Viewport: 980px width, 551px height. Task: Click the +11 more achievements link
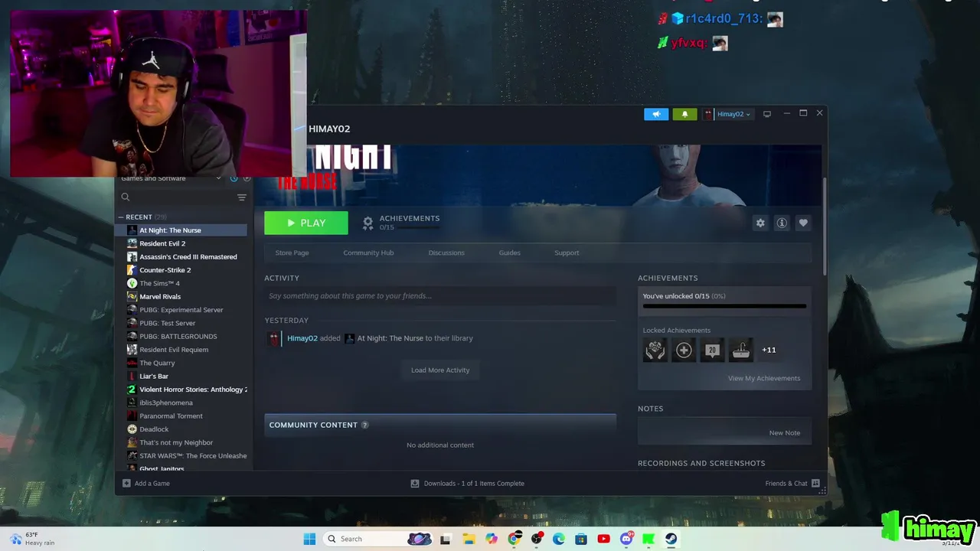[769, 350]
